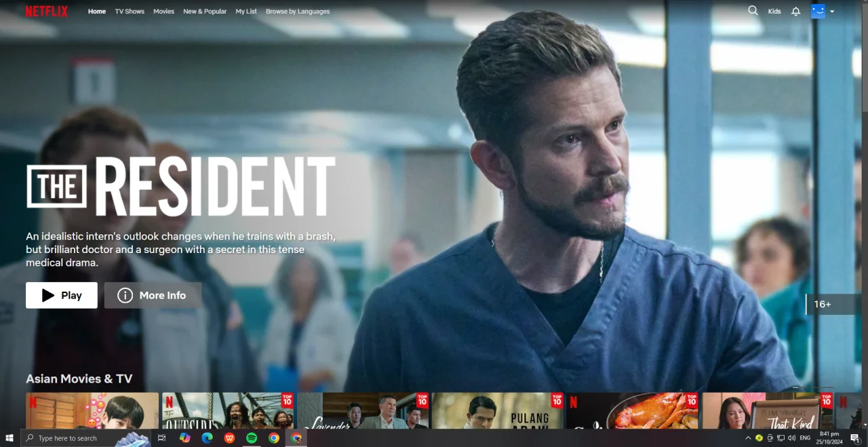
Task: Open New & Popular page
Action: [205, 12]
